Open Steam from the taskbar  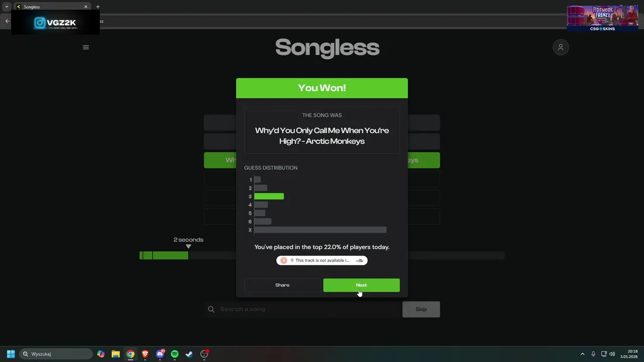pyautogui.click(x=189, y=354)
